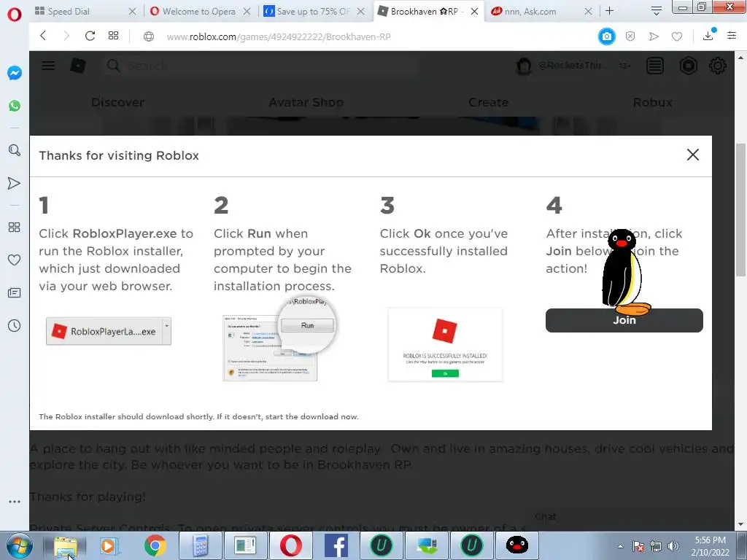
Task: Open sidebar three-dot more options
Action: coord(15,502)
